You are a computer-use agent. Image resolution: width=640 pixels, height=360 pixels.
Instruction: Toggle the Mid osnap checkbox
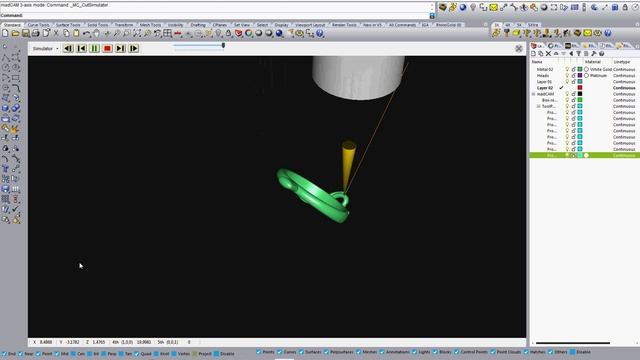tap(57, 354)
